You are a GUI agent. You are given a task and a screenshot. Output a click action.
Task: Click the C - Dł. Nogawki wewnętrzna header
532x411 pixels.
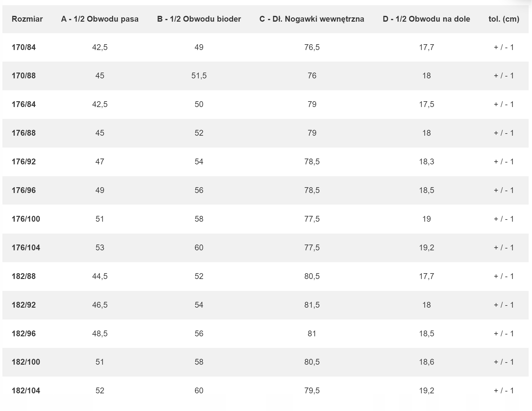[312, 19]
